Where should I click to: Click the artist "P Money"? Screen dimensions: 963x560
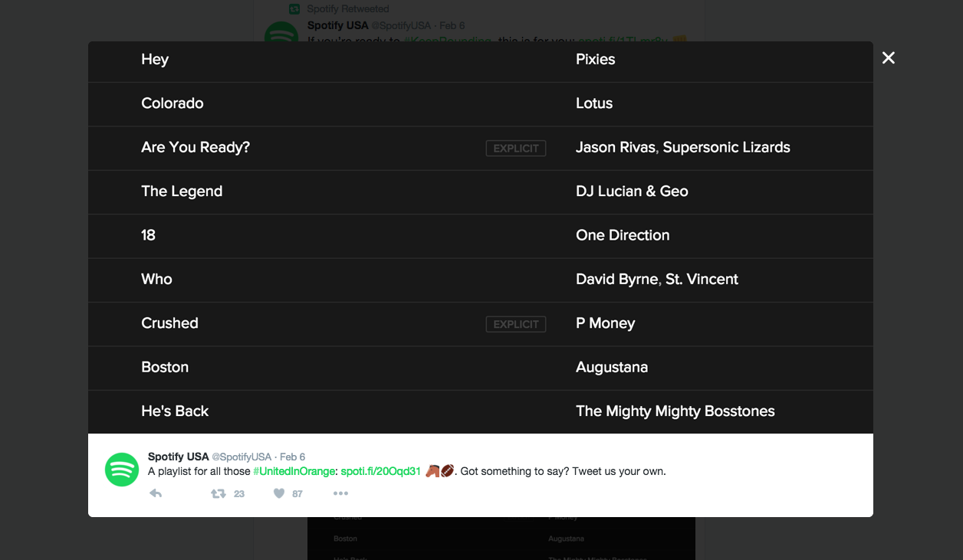[606, 323]
